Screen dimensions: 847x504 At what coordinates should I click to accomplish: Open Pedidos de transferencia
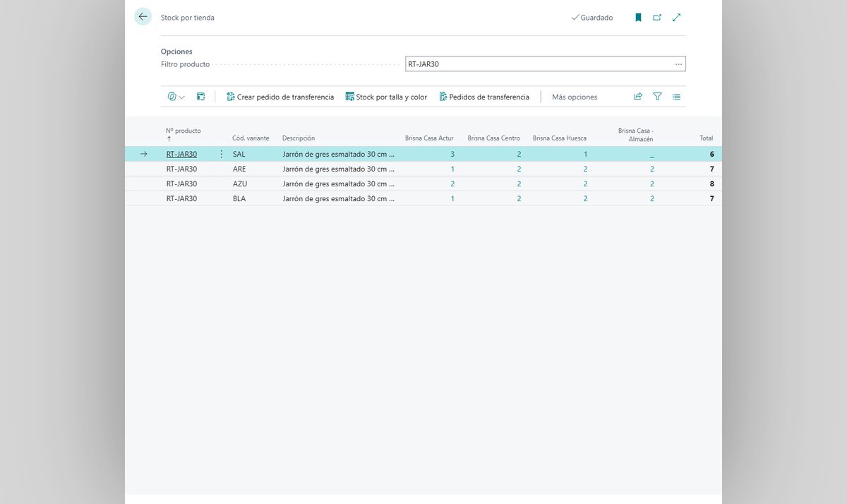(x=484, y=97)
